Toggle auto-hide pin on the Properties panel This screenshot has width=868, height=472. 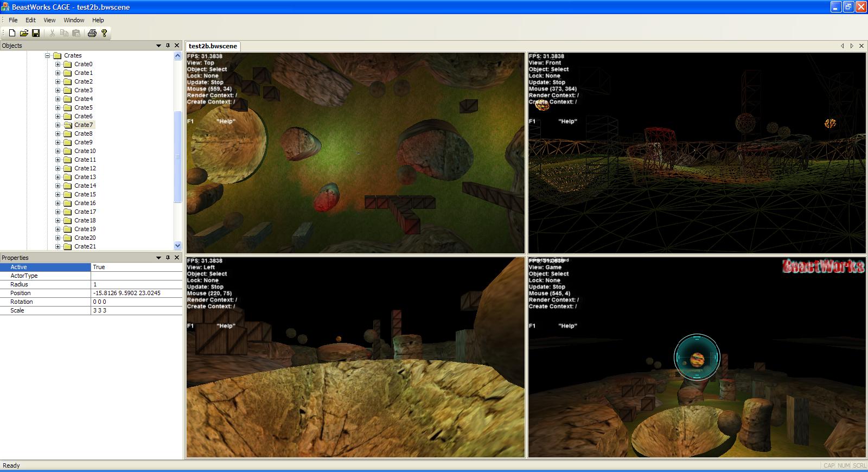[x=168, y=258]
